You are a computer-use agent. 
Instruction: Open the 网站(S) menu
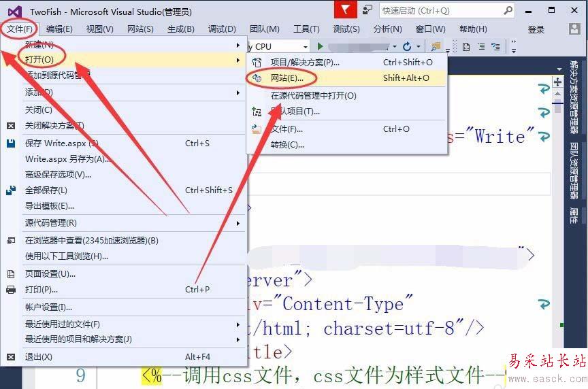140,29
